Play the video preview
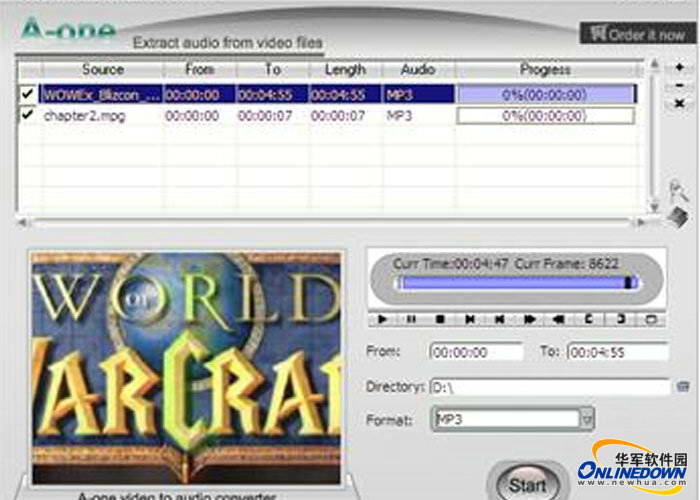Viewport: 700px width, 500px height. click(383, 319)
